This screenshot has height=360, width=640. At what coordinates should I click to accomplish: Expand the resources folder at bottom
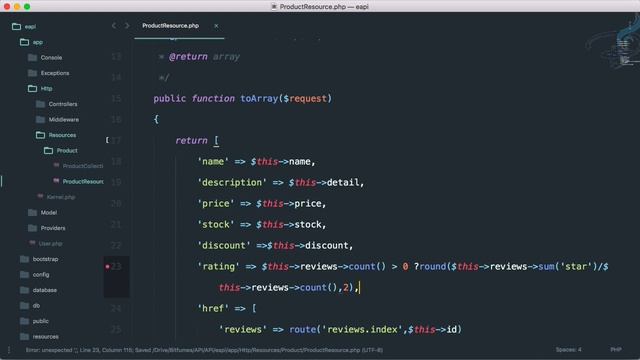pos(45,337)
